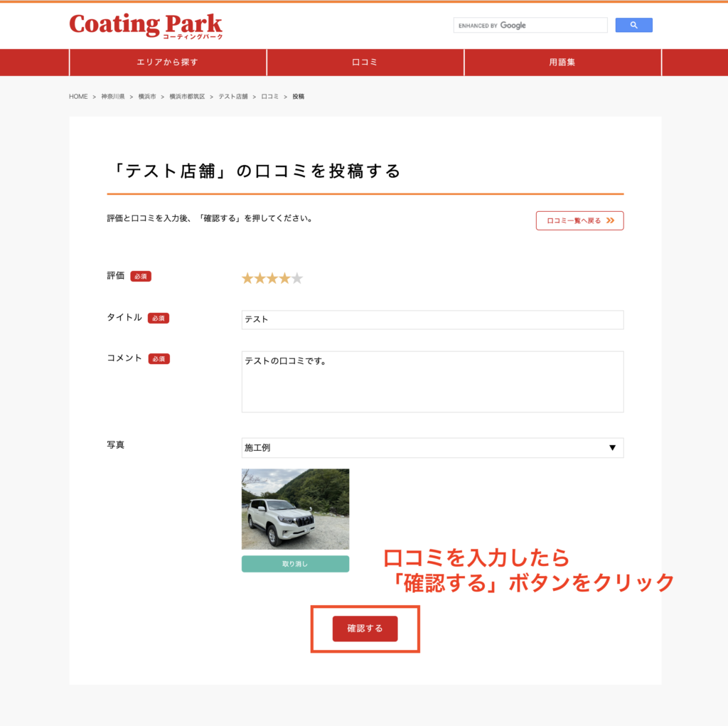The width and height of the screenshot is (728, 726).
Task: Open the 施工例 photo category dropdown
Action: tap(432, 448)
